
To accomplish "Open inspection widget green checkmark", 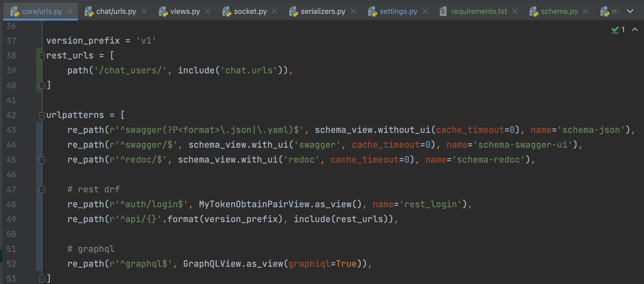I will (615, 30).
